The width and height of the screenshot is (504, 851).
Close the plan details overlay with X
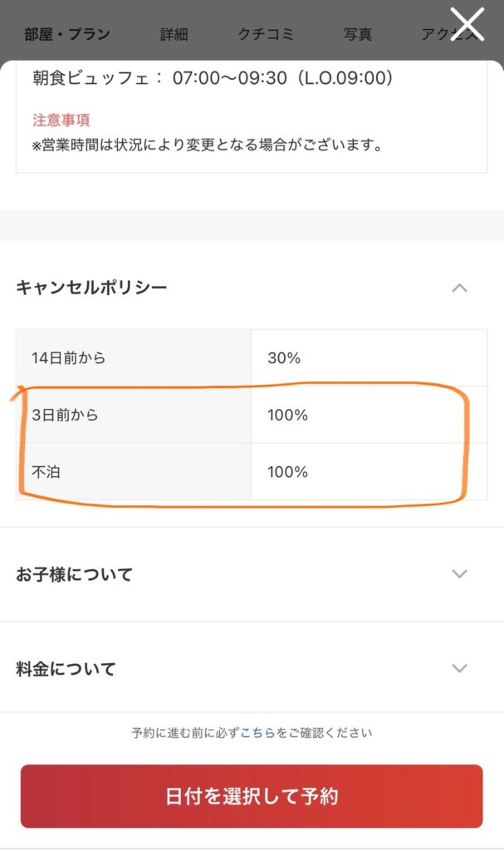[x=467, y=24]
